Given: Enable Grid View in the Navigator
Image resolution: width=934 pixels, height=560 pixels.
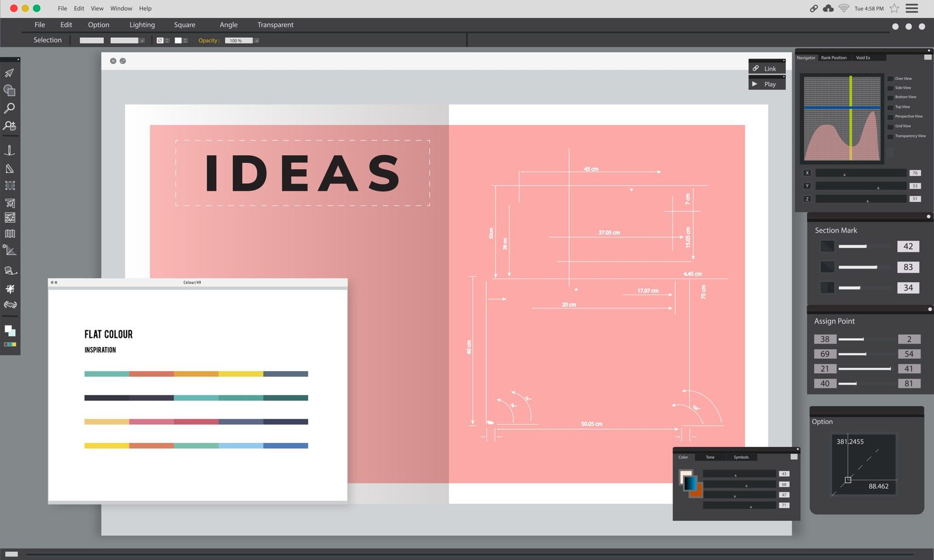Looking at the screenshot, I should 891,126.
